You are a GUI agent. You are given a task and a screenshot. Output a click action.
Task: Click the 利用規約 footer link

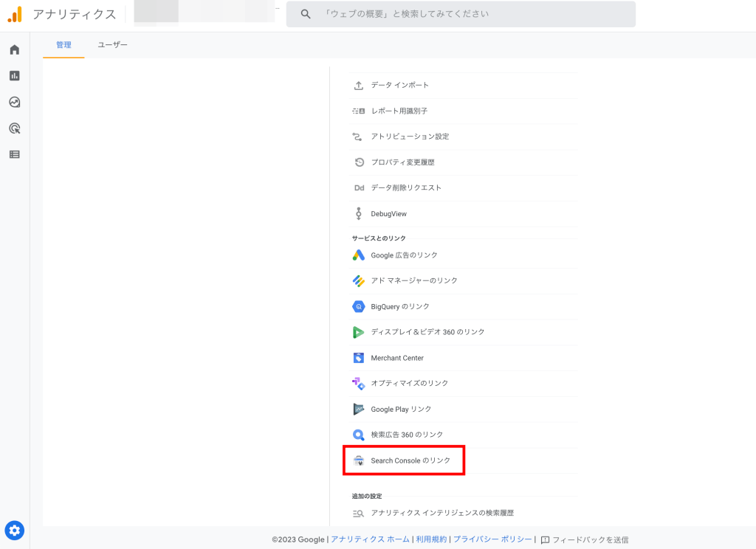[431, 539]
